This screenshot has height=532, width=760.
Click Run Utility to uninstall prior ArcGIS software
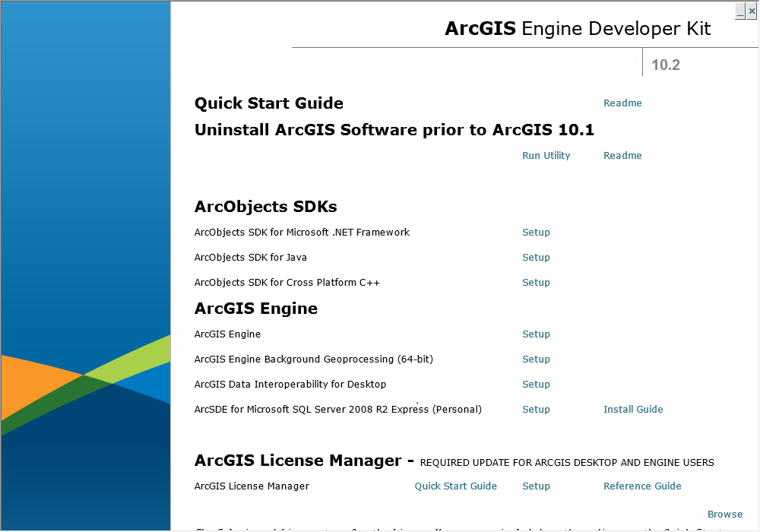pos(546,155)
